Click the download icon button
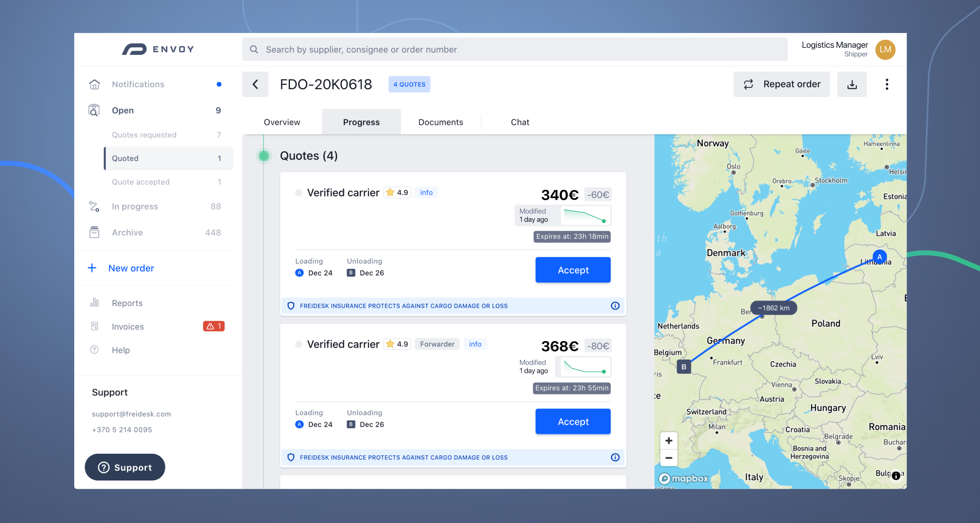980x523 pixels. 852,84
